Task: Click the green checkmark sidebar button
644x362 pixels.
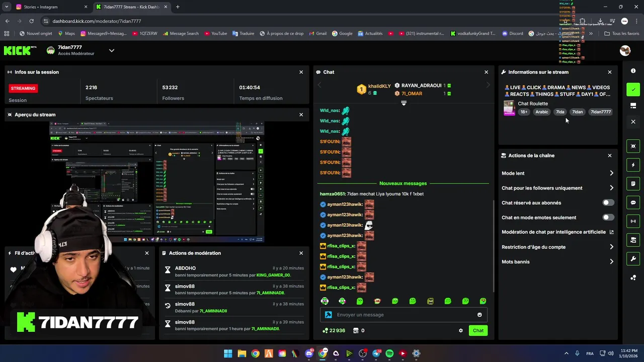Action: coord(633,89)
